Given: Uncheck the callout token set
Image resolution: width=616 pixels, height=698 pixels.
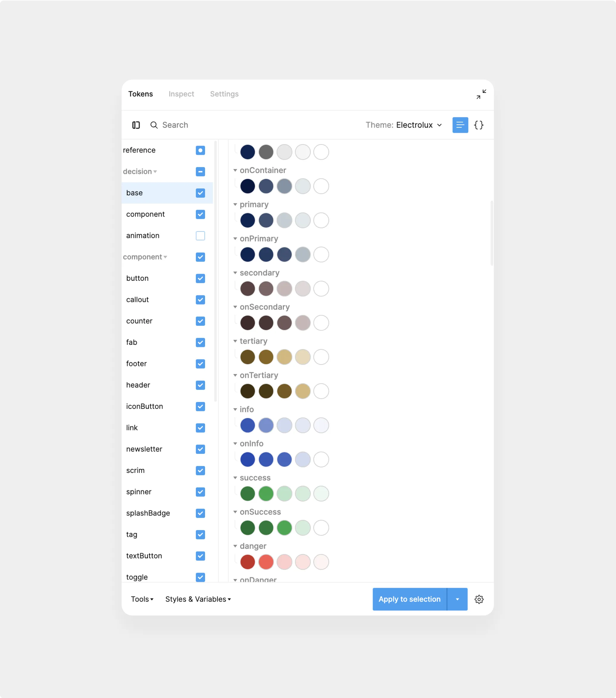Looking at the screenshot, I should (x=200, y=300).
